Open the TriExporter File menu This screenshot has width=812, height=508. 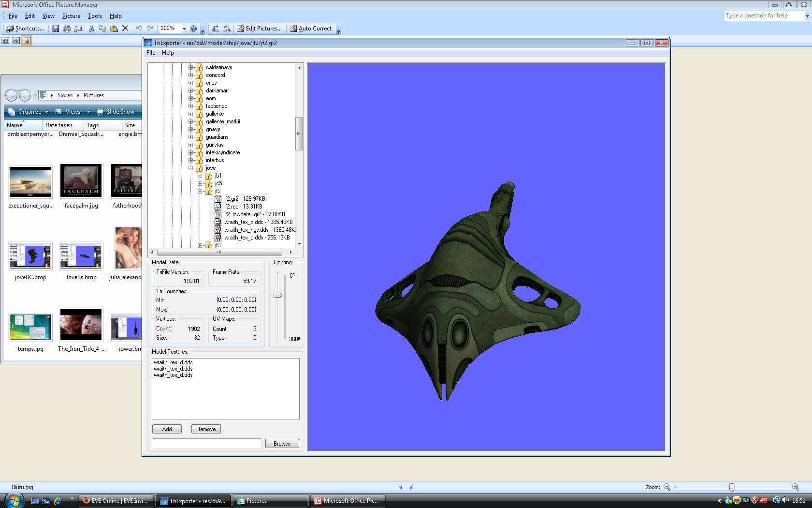coord(151,53)
